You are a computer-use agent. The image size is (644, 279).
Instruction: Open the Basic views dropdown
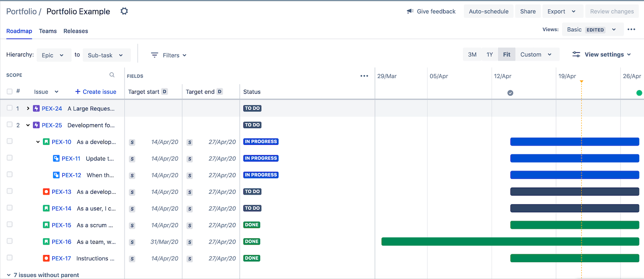[592, 30]
